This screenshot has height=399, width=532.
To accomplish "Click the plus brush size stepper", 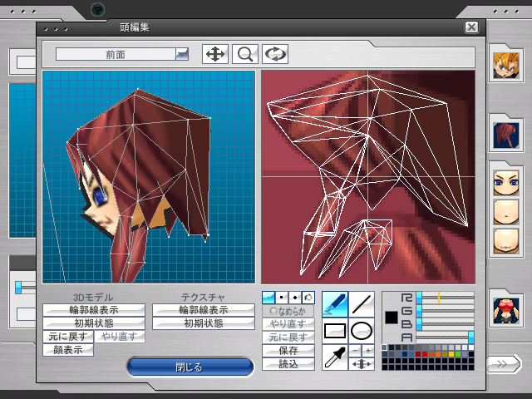I will coord(368,351).
